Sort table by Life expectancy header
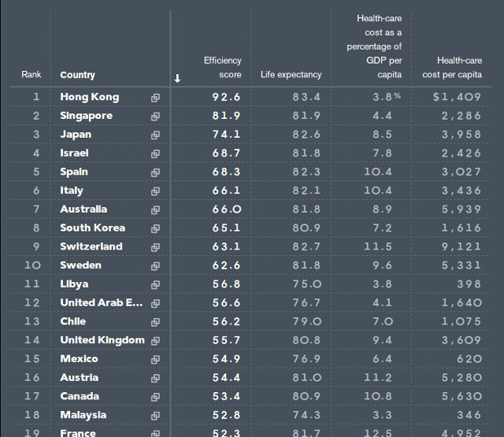 [291, 75]
